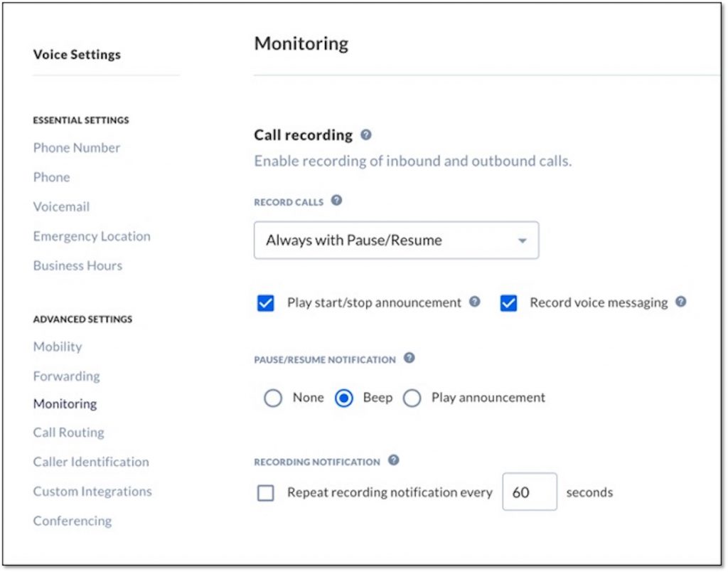View help for Play start/stop announcement
728x572 pixels.
pyautogui.click(x=473, y=302)
